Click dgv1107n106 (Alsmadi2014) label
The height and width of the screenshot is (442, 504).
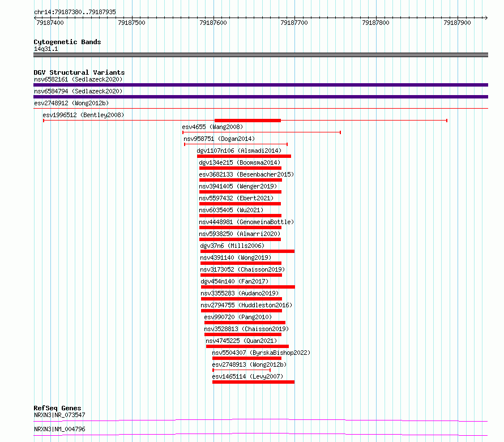(x=239, y=151)
